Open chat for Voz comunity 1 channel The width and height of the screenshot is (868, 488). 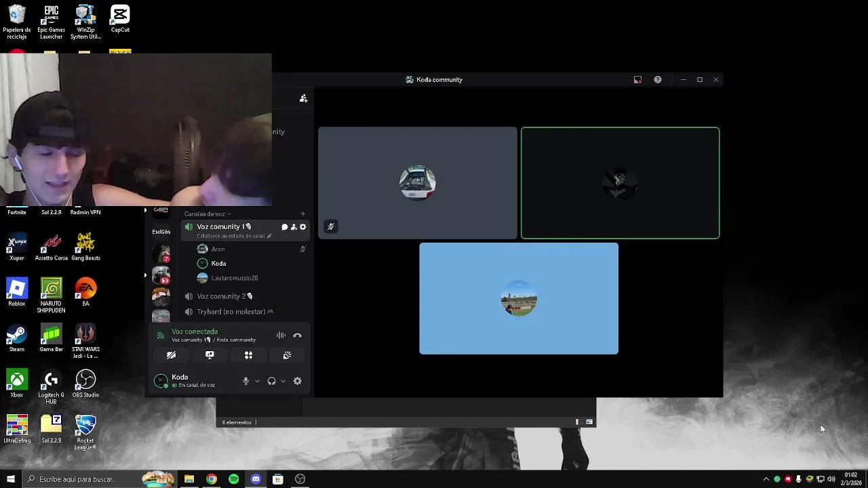[x=285, y=227]
